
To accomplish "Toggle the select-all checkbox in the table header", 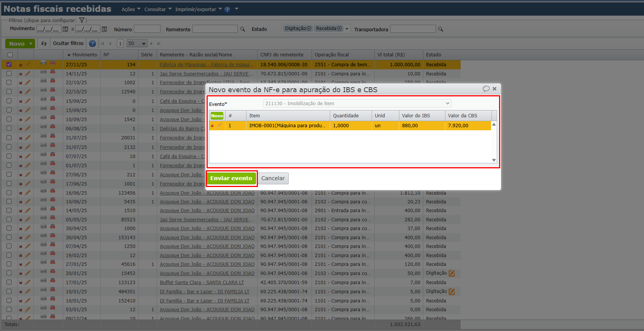I will pyautogui.click(x=10, y=55).
